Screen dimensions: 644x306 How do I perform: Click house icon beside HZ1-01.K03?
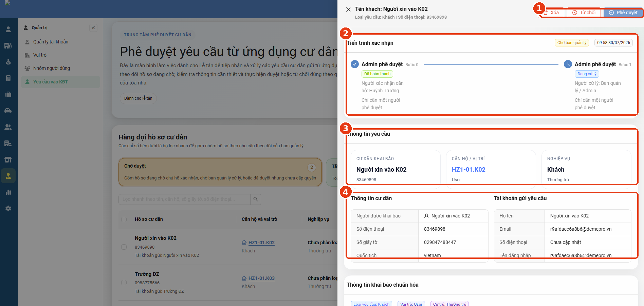click(x=244, y=278)
